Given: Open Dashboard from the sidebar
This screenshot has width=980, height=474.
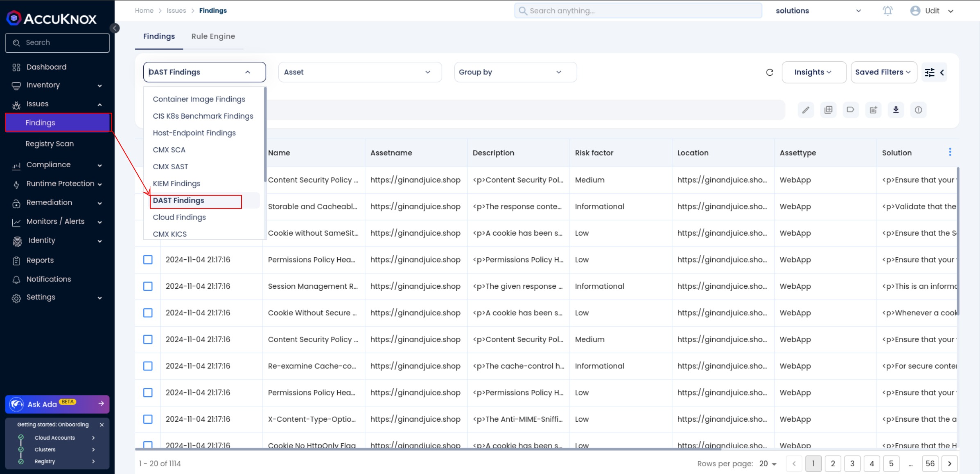Looking at the screenshot, I should [46, 67].
